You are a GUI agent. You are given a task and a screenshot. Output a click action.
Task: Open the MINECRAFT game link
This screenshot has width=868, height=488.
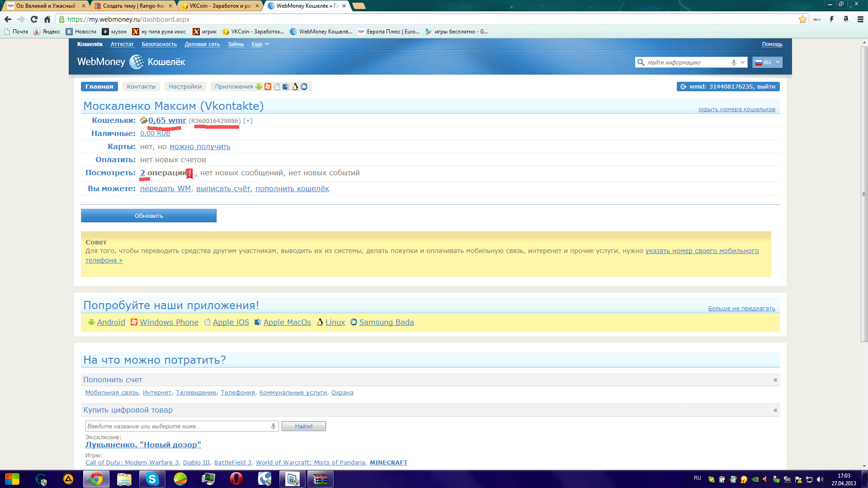388,463
